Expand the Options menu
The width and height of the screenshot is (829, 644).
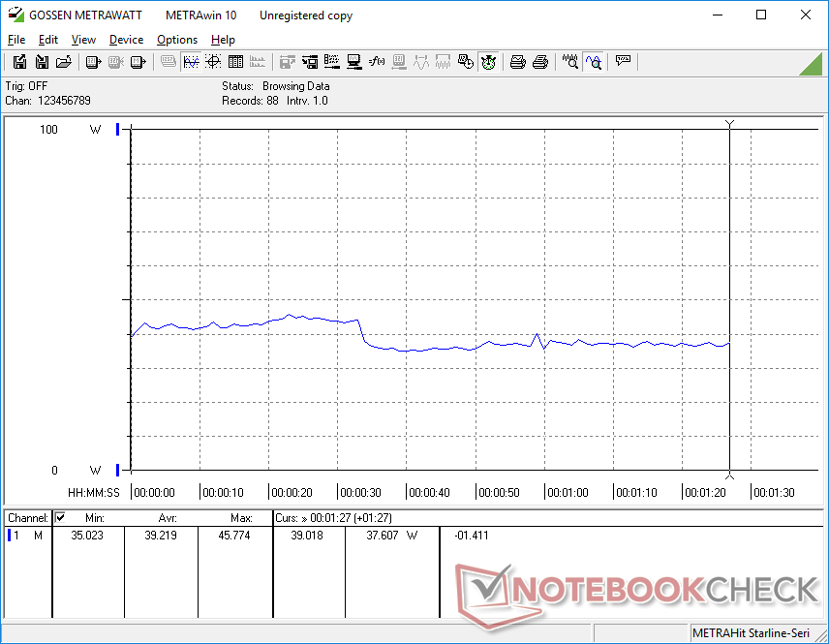click(x=177, y=40)
